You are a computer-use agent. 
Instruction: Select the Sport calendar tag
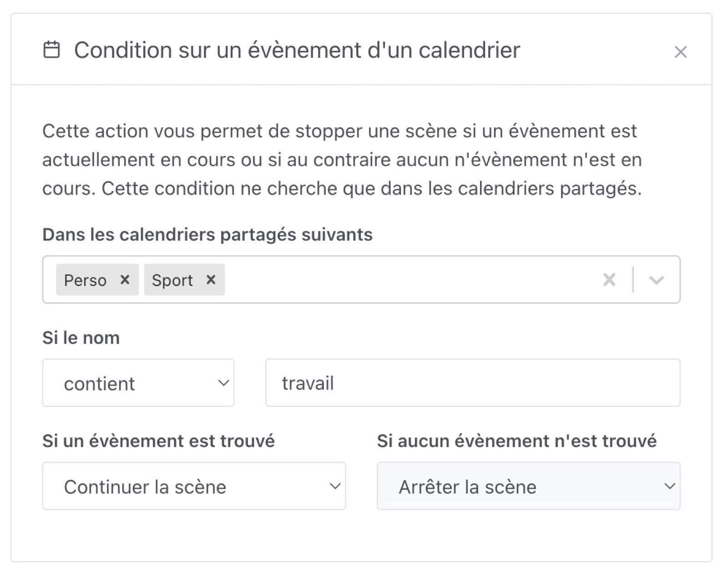click(x=172, y=280)
